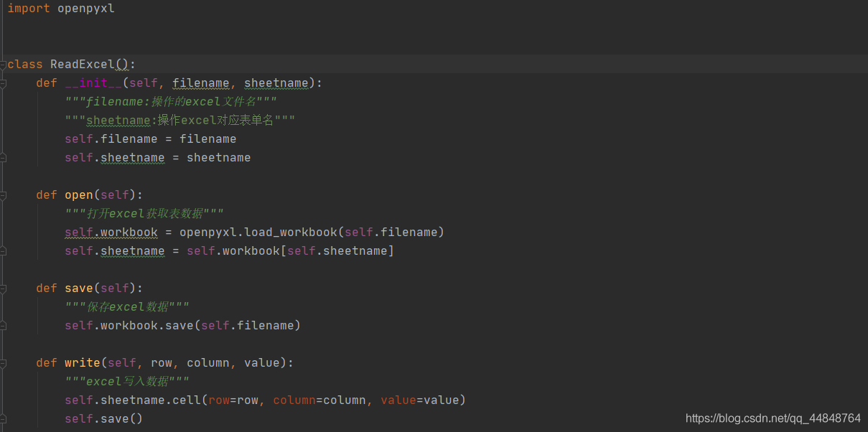Collapse the ReadExcel class fold marker
Viewport: 868px width, 432px height.
tap(4, 65)
